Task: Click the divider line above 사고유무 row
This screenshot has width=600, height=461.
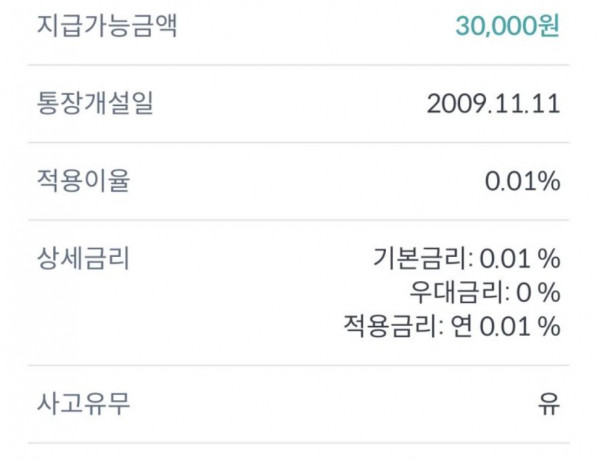Action: coord(300,365)
